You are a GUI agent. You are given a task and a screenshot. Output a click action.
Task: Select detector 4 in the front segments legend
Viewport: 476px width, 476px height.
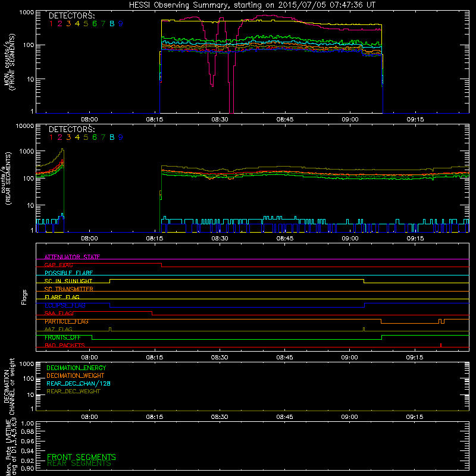[x=77, y=24]
